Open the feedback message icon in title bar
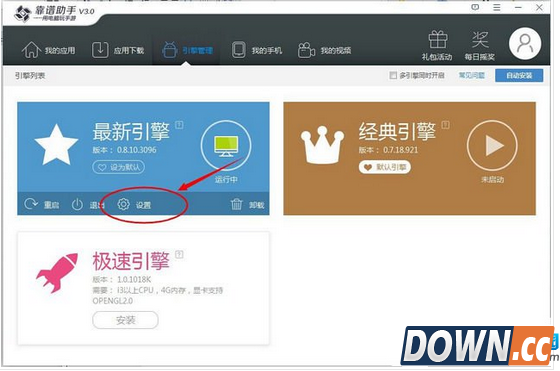The image size is (560, 371). (475, 7)
